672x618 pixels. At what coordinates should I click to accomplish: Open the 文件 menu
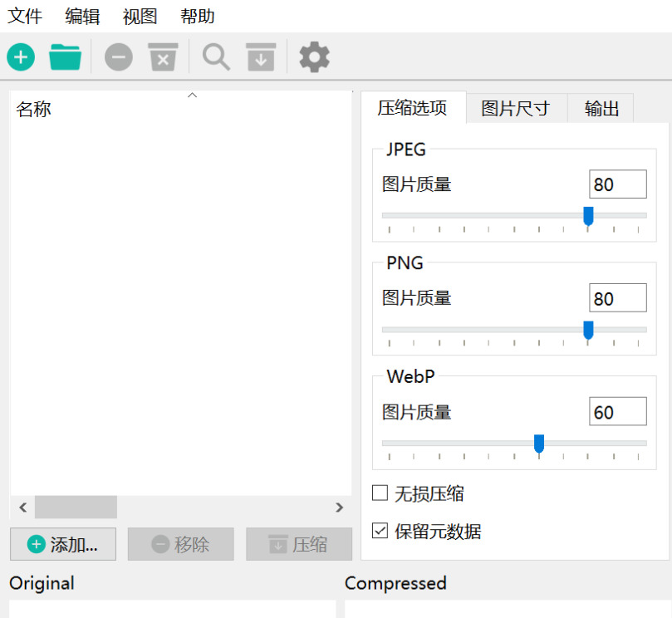pyautogui.click(x=25, y=17)
